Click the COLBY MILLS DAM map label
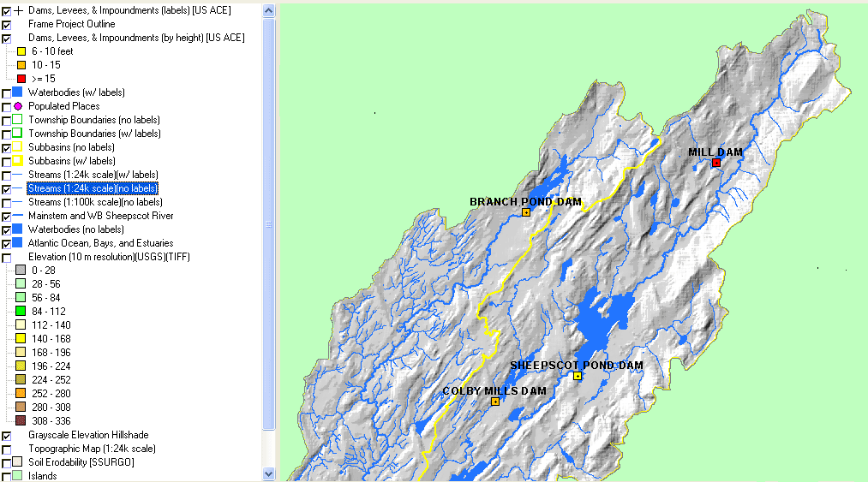The width and height of the screenshot is (868, 482). (x=494, y=390)
